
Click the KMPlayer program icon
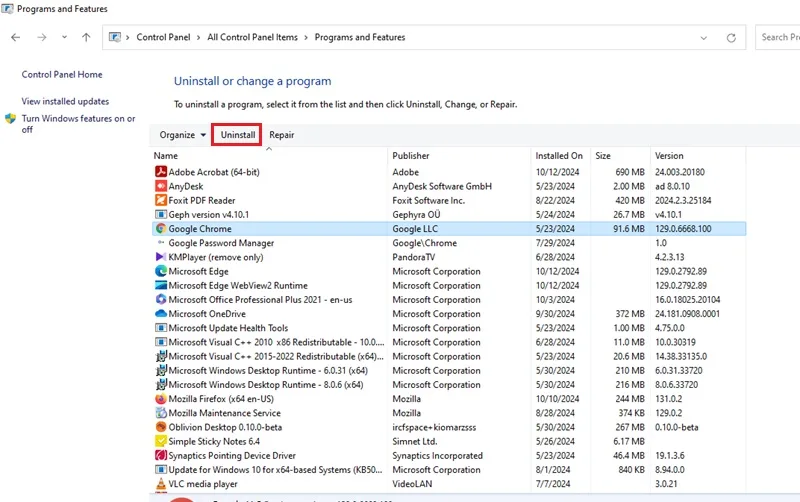(161, 257)
